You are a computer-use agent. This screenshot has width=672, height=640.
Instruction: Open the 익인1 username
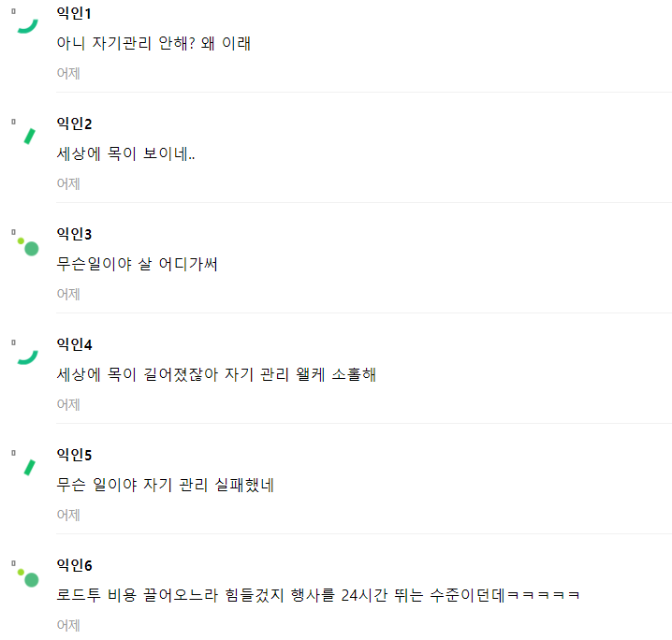[74, 13]
